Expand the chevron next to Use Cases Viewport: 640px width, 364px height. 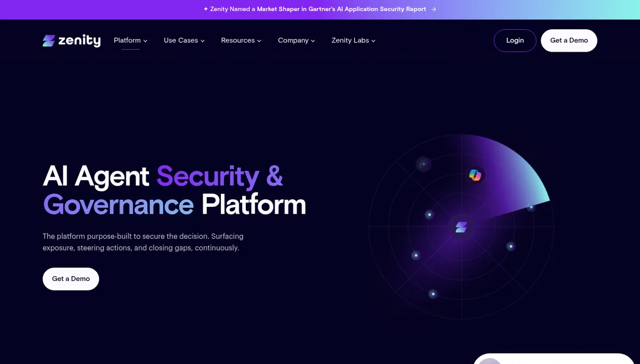point(203,41)
